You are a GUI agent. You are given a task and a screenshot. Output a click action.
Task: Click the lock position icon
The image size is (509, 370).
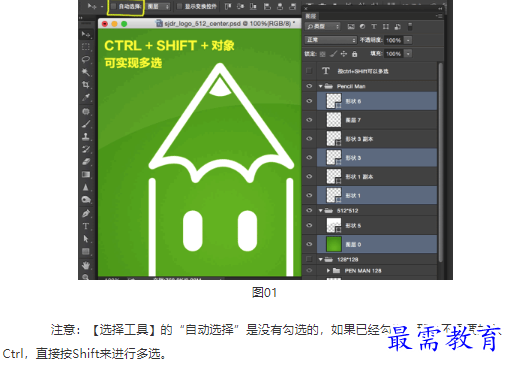[x=344, y=54]
